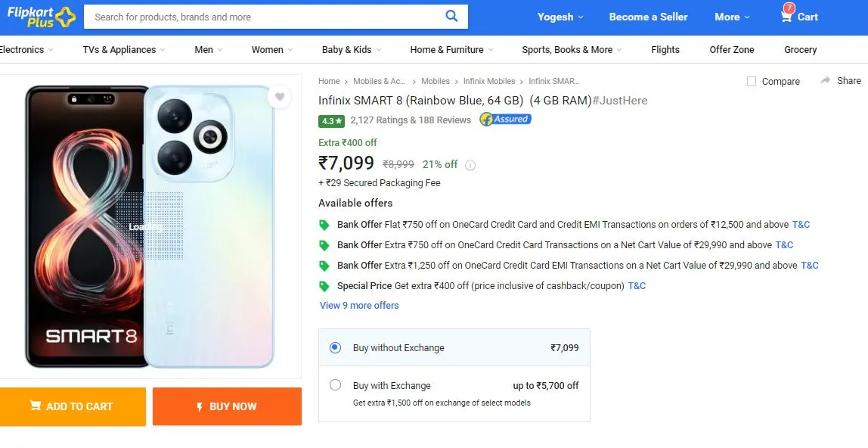The width and height of the screenshot is (868, 448).
Task: Click the green 4.3 star rating badge
Action: pos(332,121)
